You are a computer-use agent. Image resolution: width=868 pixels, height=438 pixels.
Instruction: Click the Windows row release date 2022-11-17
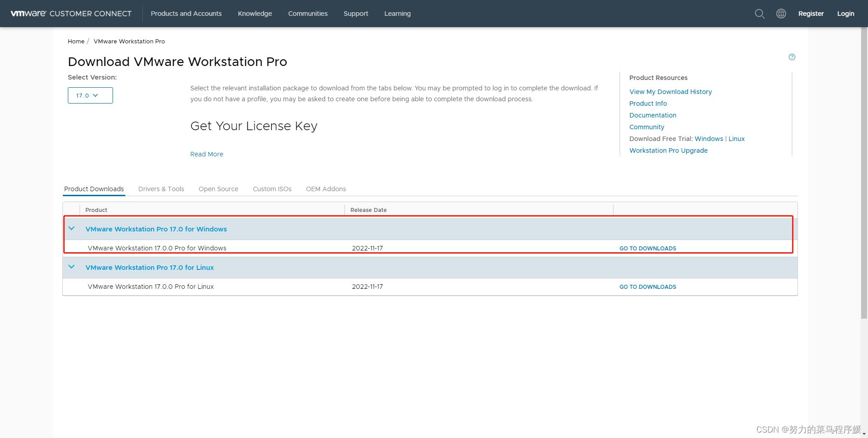(368, 248)
